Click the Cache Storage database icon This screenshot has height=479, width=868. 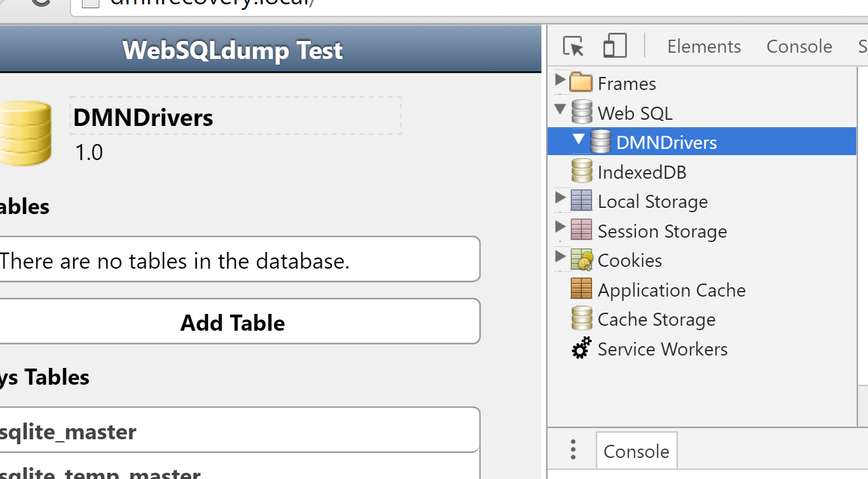click(x=581, y=318)
